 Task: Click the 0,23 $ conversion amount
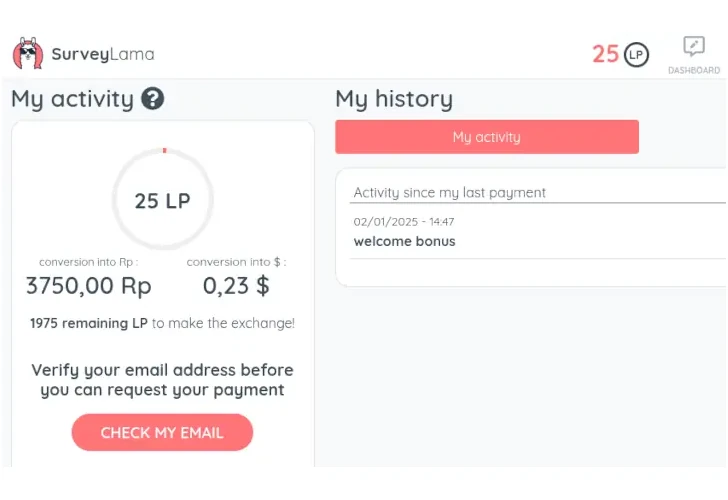(x=236, y=286)
